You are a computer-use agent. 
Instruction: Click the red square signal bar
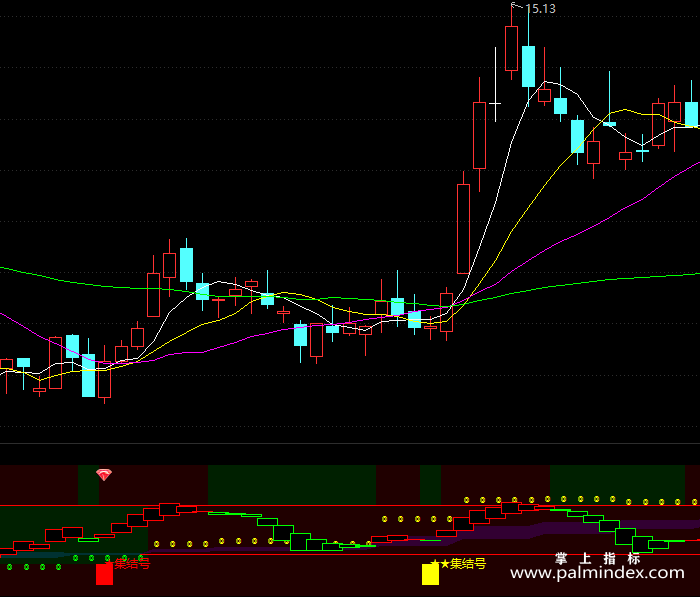click(x=104, y=574)
